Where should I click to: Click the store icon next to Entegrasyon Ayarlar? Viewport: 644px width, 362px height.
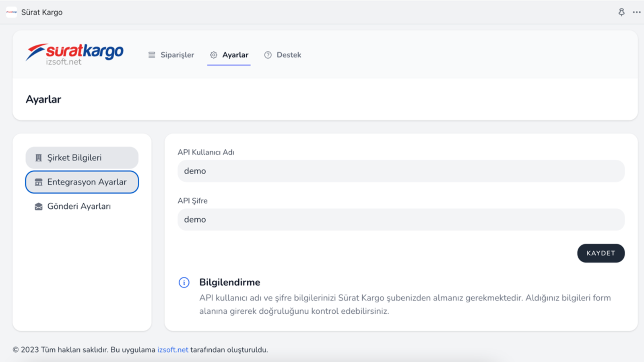coord(39,182)
